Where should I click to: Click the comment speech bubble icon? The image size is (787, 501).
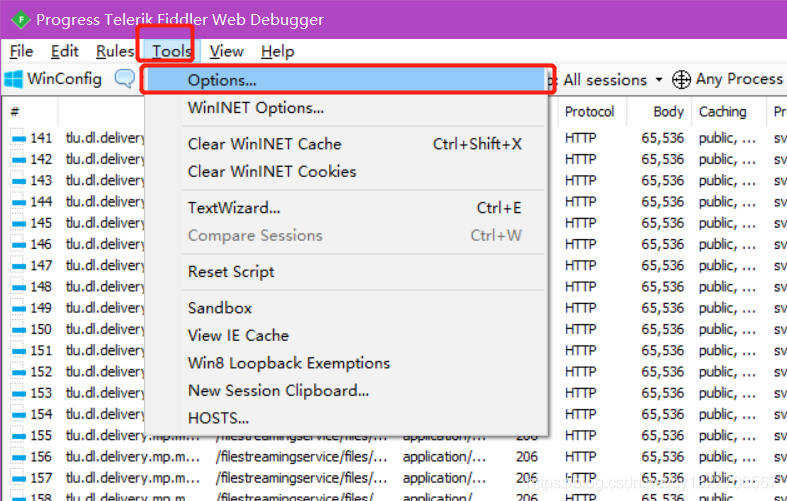click(124, 79)
